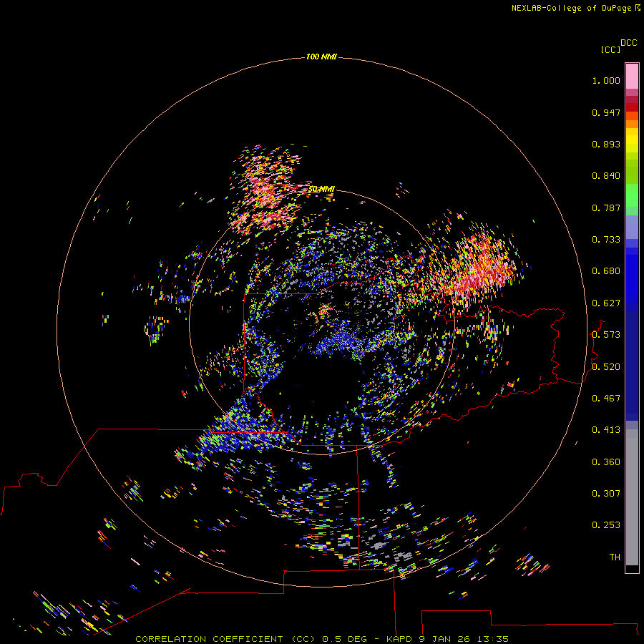Click the 0.733 color scale value
The image size is (644, 644).
606,240
